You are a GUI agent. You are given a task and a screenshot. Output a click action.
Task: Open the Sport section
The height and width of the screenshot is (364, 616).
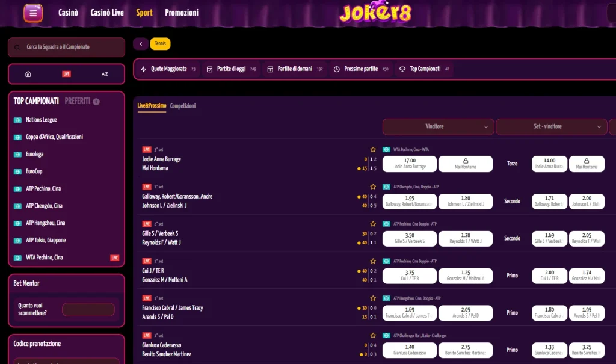tap(144, 13)
